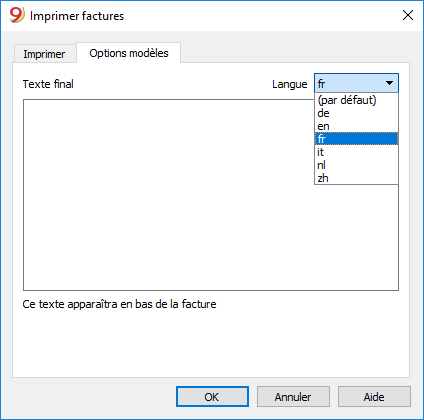Choose (par défaut) in the language list
The width and height of the screenshot is (424, 420).
coord(356,100)
